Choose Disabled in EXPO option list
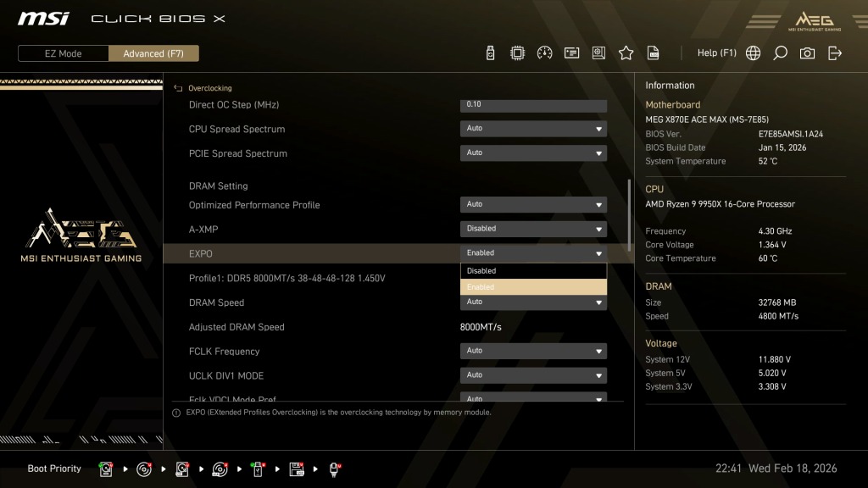 point(533,270)
